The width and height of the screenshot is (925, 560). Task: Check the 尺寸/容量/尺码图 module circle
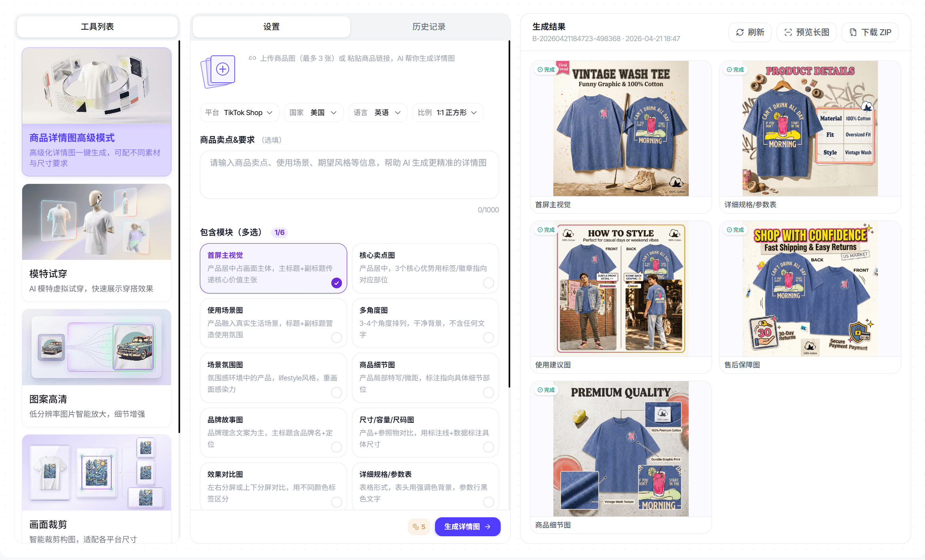coord(488,447)
